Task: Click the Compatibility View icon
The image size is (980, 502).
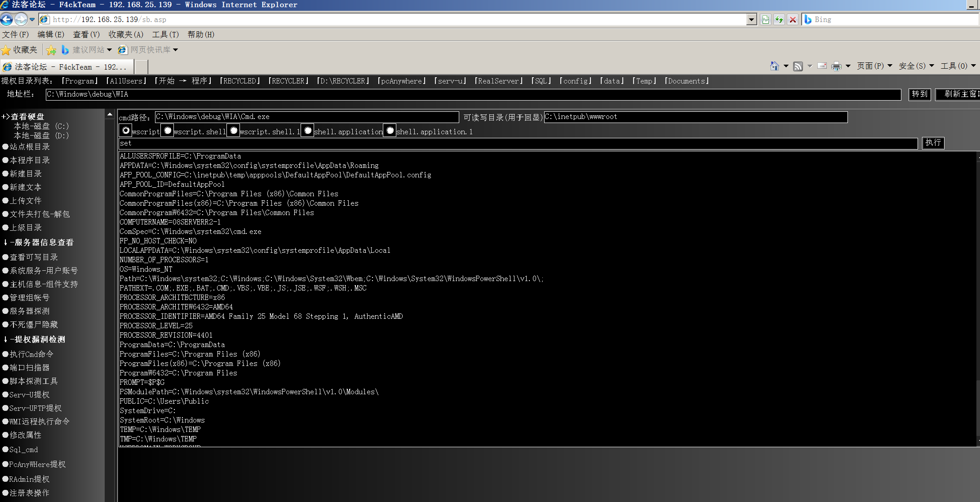Action: [x=766, y=19]
